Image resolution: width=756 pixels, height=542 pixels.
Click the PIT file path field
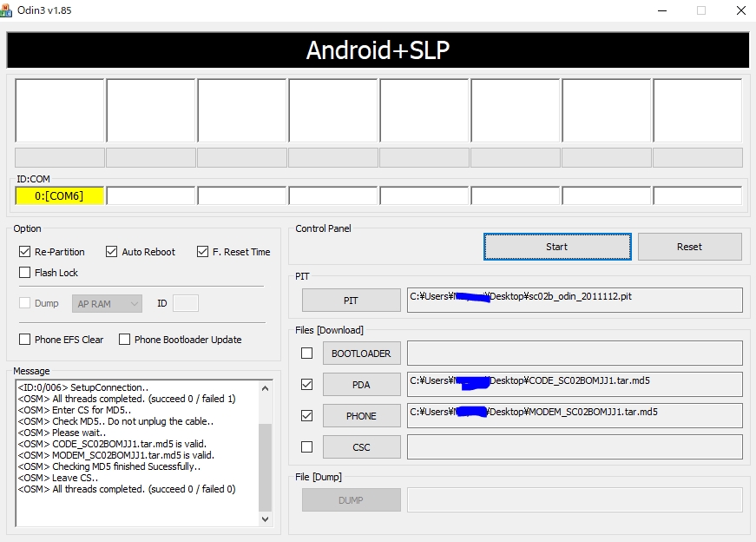pos(575,301)
